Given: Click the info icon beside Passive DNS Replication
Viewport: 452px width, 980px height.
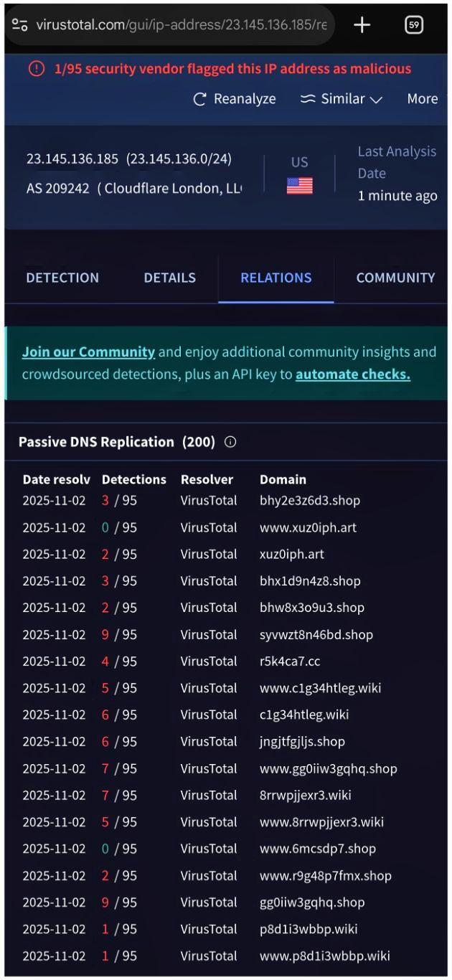Looking at the screenshot, I should click(230, 442).
